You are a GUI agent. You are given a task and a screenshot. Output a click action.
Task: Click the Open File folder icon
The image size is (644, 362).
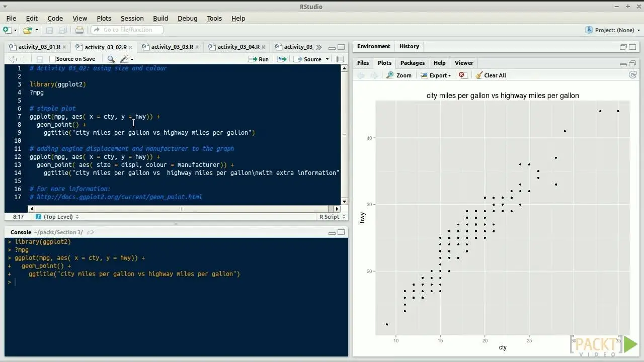click(27, 30)
